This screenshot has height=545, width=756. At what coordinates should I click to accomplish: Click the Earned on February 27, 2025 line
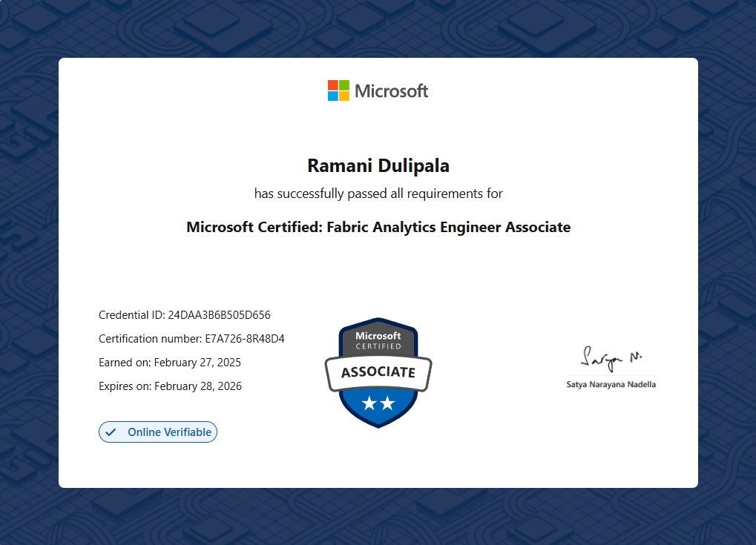click(x=170, y=363)
